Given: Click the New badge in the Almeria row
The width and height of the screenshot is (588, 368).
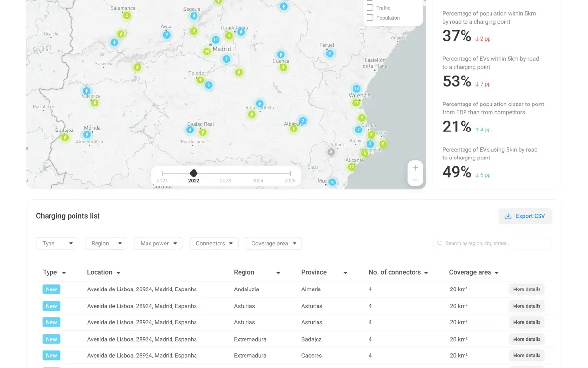Looking at the screenshot, I should coord(51,289).
